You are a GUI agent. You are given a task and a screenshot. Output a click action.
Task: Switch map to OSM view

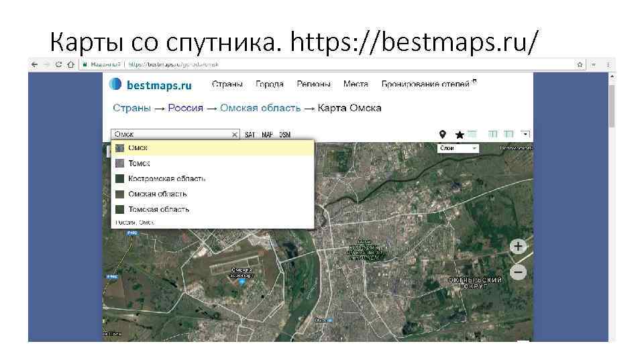(x=284, y=135)
